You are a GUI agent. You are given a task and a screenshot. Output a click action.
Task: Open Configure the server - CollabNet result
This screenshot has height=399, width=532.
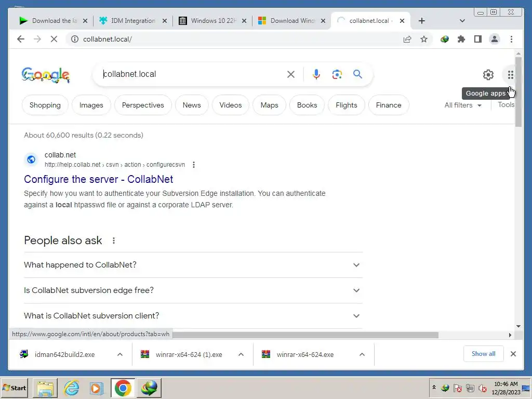[98, 179]
